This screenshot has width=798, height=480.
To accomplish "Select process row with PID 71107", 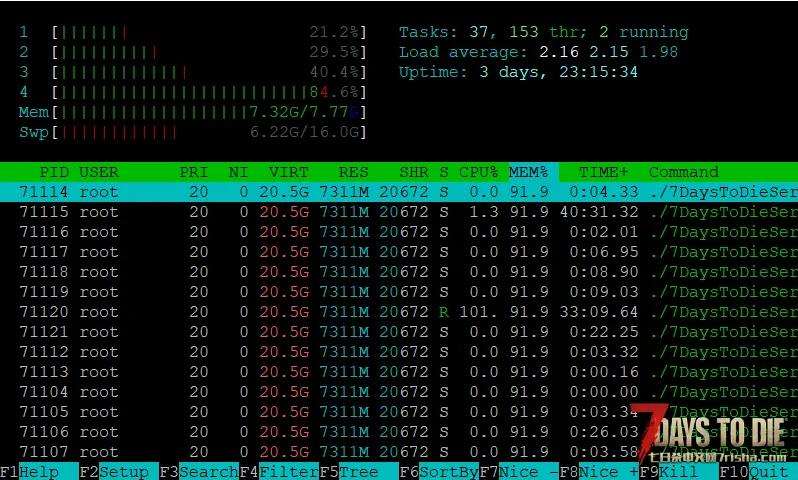I will pyautogui.click(x=399, y=452).
